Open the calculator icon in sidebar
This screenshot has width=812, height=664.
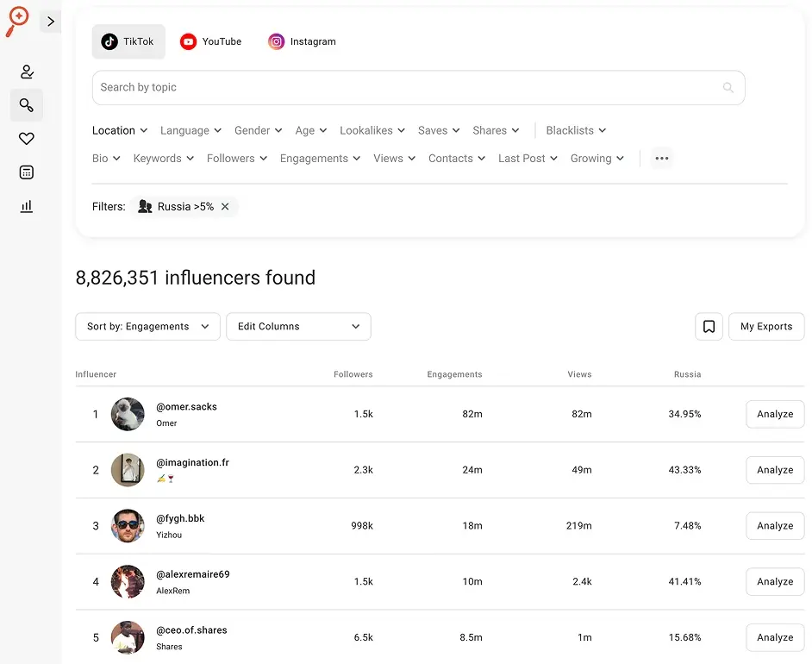click(x=27, y=172)
